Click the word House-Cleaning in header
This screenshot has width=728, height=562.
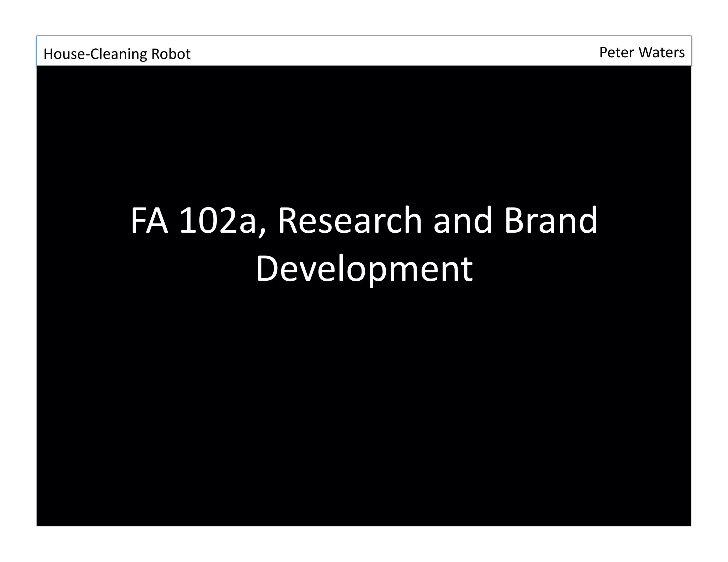click(x=95, y=54)
